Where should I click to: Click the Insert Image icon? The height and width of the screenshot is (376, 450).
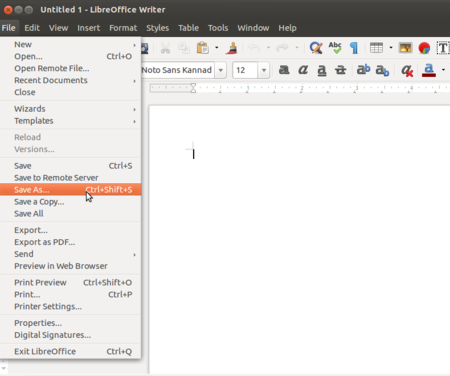[405, 48]
